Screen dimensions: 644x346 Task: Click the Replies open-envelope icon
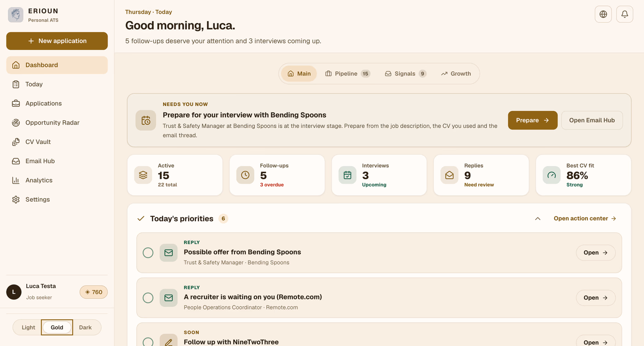pos(449,175)
